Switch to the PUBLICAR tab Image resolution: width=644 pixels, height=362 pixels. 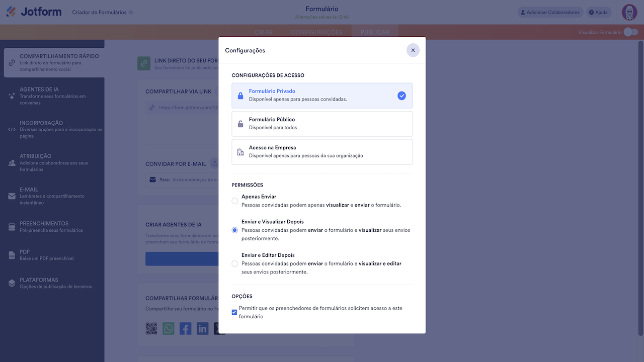pyautogui.click(x=375, y=32)
